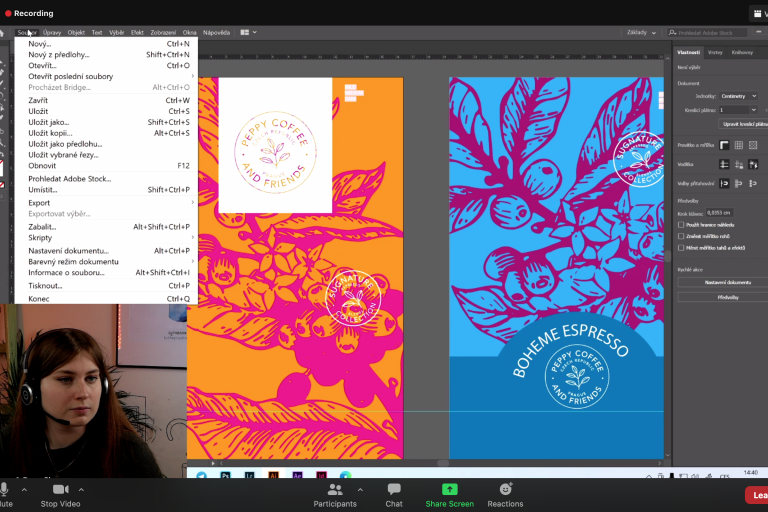Choose 'Uložit jako...' from the file menu
This screenshot has height=512, width=768.
pos(48,122)
